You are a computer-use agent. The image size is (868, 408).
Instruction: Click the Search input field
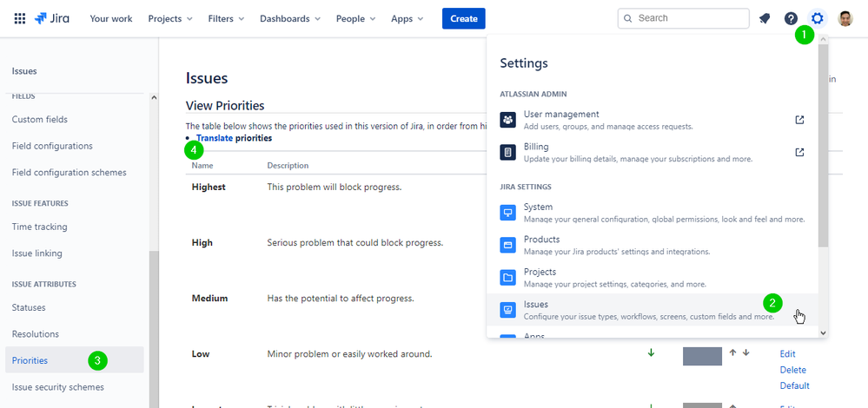[684, 18]
